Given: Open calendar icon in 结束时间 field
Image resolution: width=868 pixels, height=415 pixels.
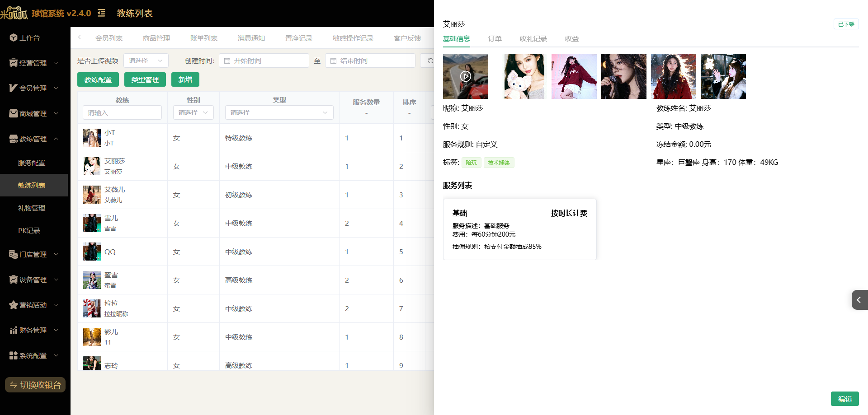Looking at the screenshot, I should (x=333, y=61).
